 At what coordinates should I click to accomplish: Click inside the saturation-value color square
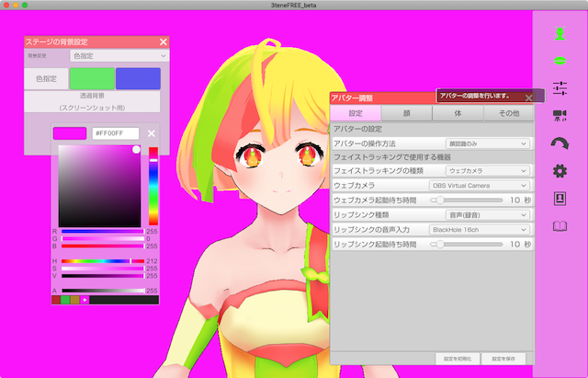click(100, 186)
